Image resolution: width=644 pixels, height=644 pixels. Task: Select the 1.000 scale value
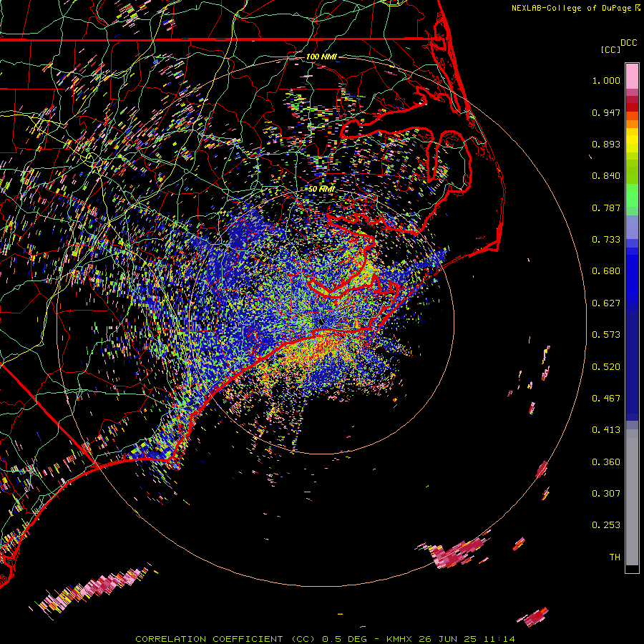pyautogui.click(x=606, y=80)
